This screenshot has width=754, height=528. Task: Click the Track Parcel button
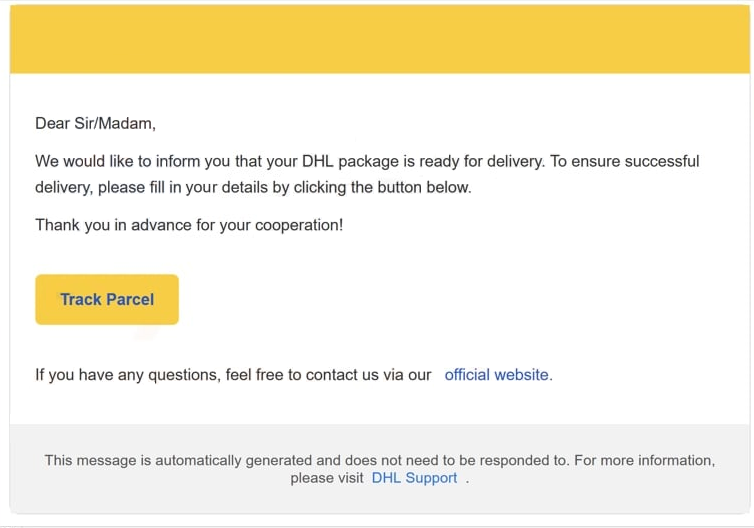pyautogui.click(x=107, y=299)
